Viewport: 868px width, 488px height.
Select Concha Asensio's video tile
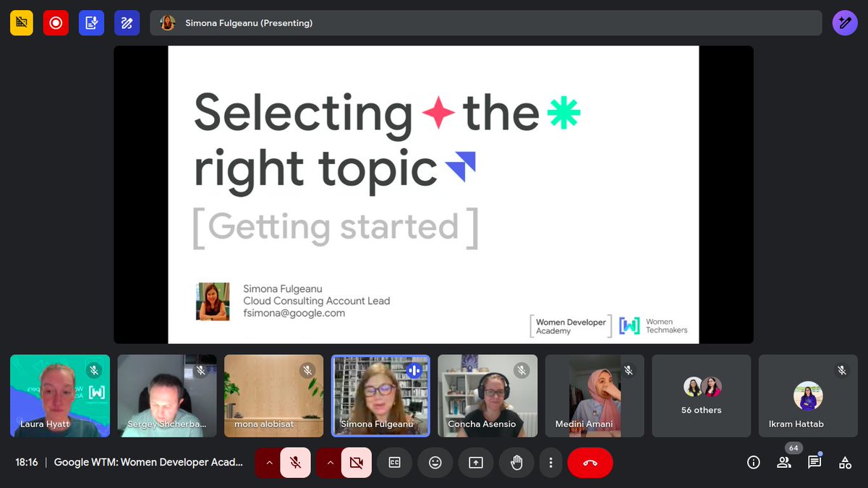tap(487, 395)
